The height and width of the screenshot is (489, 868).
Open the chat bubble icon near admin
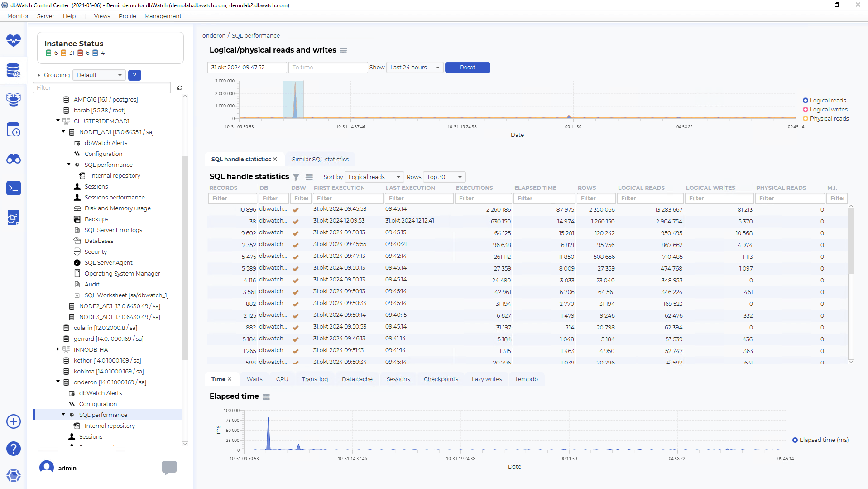pos(169,468)
